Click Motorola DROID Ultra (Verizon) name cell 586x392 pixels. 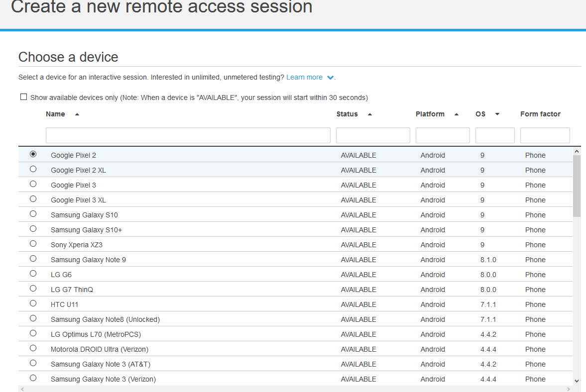click(x=100, y=349)
